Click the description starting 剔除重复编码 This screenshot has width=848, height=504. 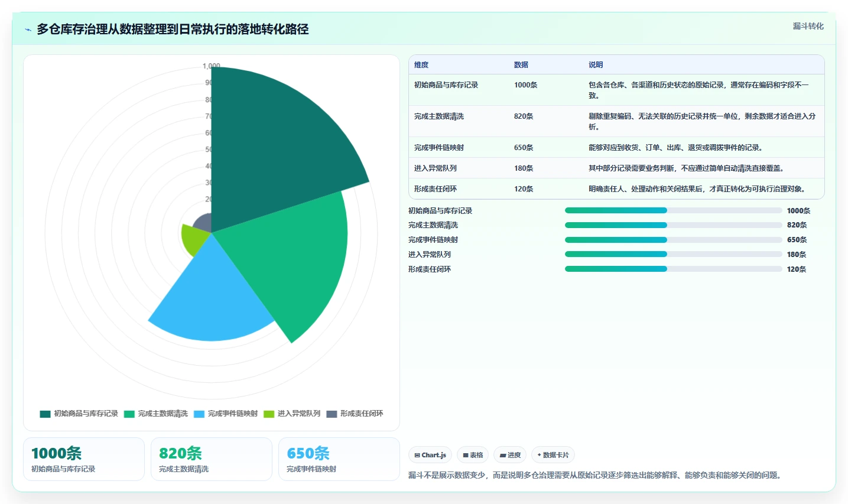[702, 122]
